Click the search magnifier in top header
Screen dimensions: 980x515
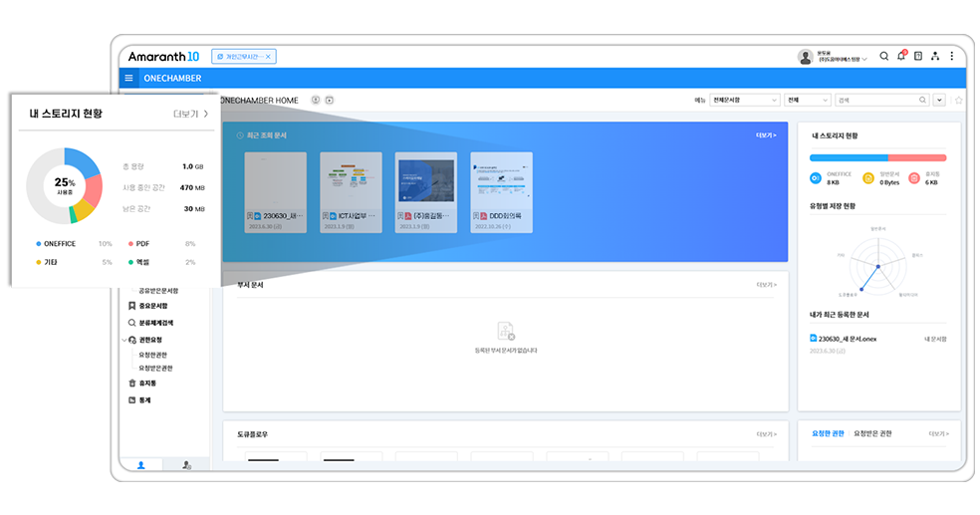883,57
